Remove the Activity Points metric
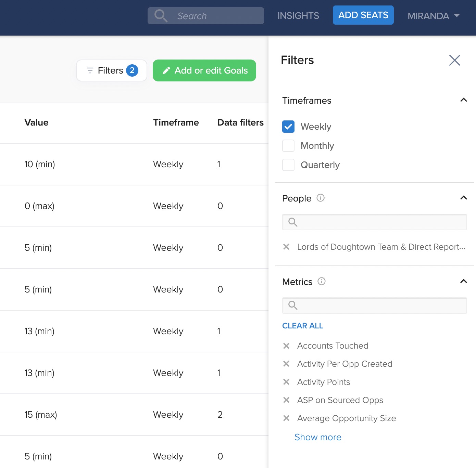This screenshot has height=468, width=476. pyautogui.click(x=287, y=382)
